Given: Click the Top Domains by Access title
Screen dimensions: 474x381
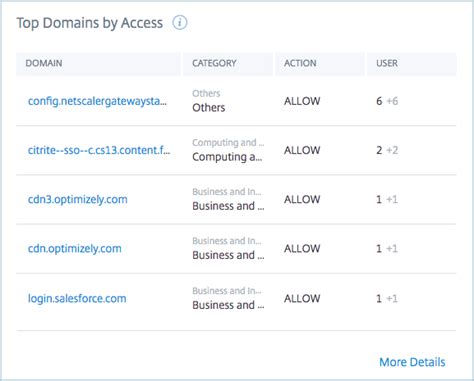Looking at the screenshot, I should pyautogui.click(x=90, y=23).
